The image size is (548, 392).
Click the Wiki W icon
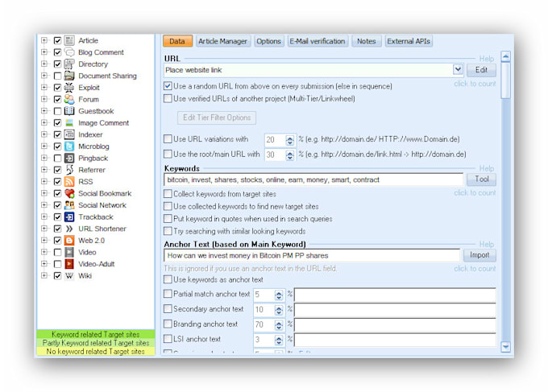[69, 276]
